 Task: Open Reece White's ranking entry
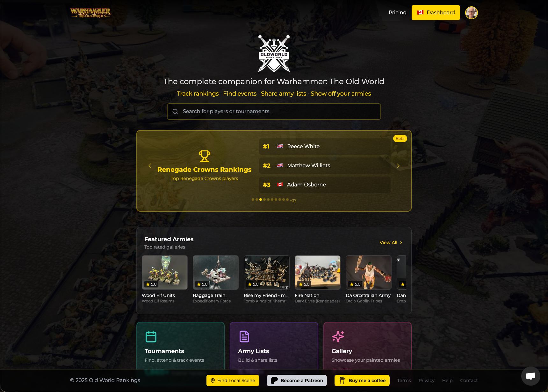tap(325, 147)
